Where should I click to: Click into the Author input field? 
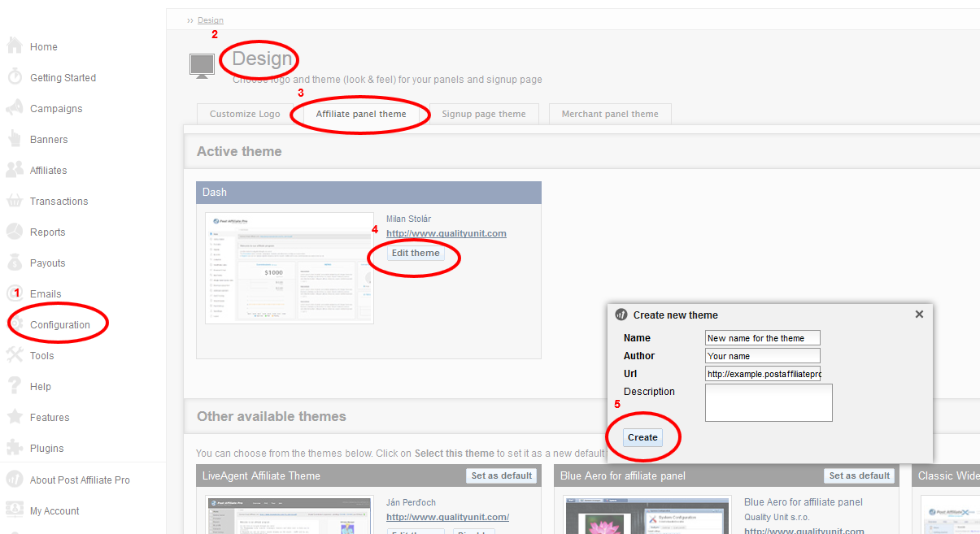tap(763, 356)
